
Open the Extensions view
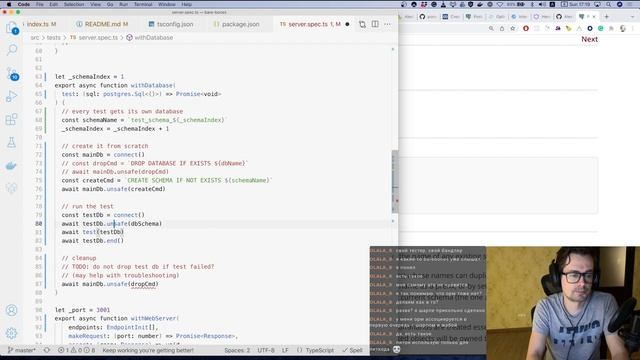click(x=11, y=119)
